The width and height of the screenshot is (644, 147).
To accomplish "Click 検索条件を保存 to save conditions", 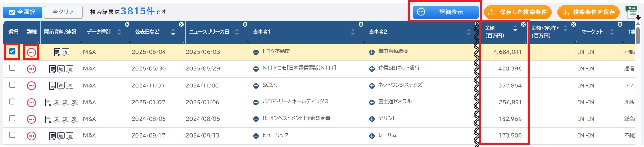I will 588,12.
